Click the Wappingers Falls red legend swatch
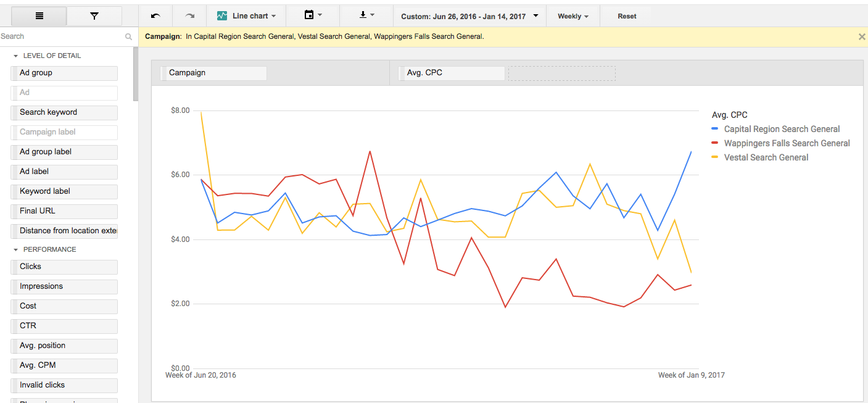The image size is (868, 403). (x=715, y=143)
